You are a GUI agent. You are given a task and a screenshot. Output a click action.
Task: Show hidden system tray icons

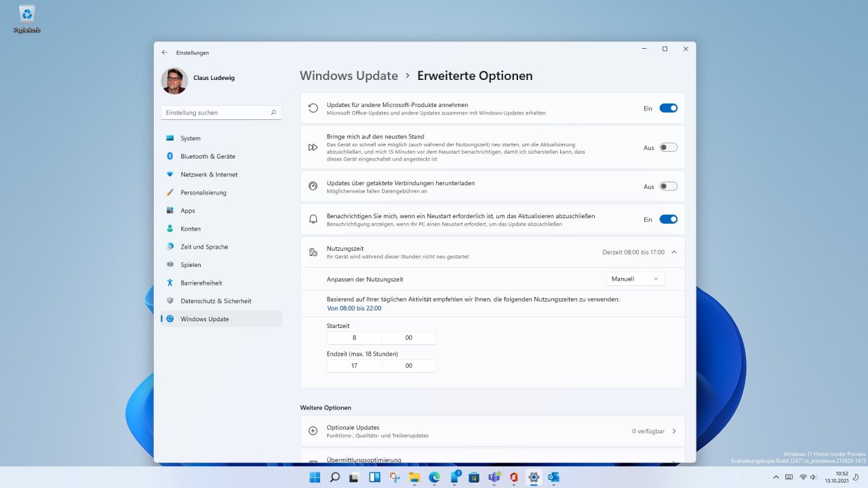pyautogui.click(x=776, y=477)
